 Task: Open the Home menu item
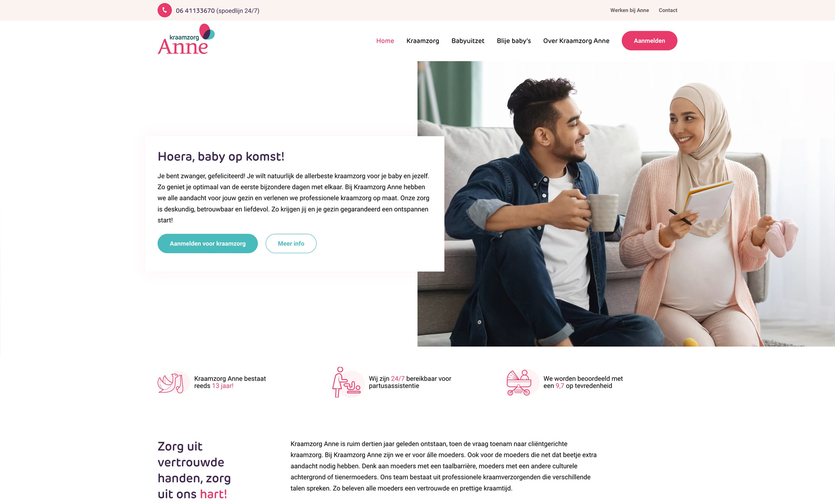[x=385, y=41]
